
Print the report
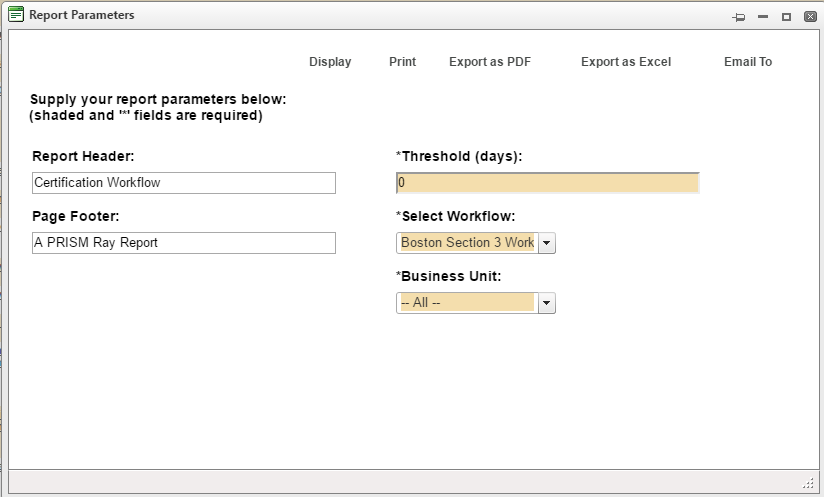pyautogui.click(x=402, y=62)
